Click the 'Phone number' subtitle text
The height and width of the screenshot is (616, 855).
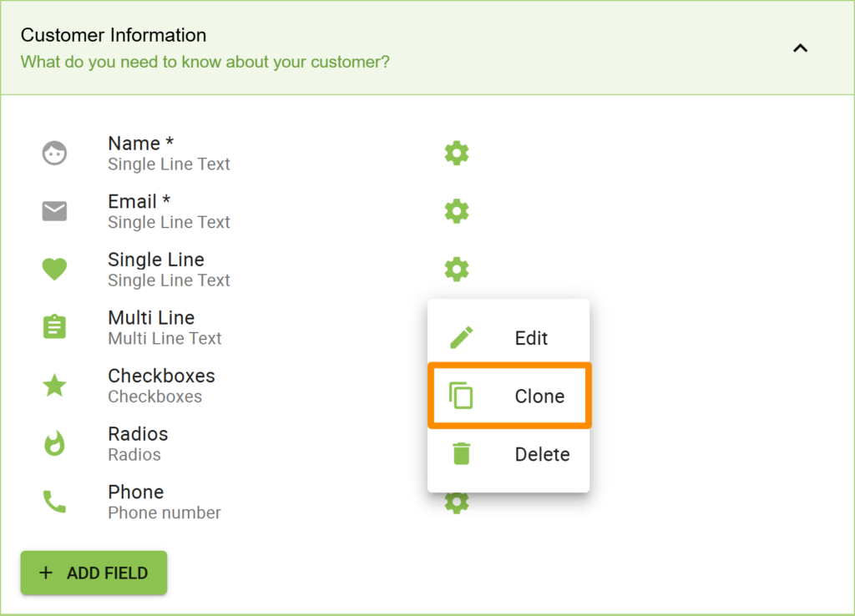[x=164, y=512]
